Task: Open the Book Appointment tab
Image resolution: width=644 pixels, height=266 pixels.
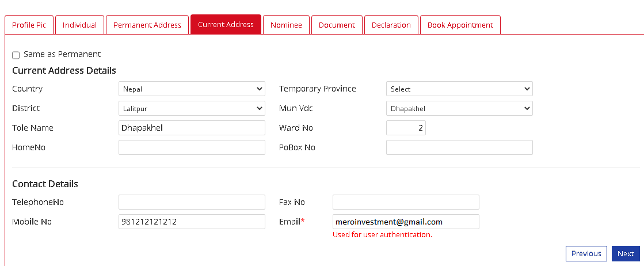Action: [460, 25]
